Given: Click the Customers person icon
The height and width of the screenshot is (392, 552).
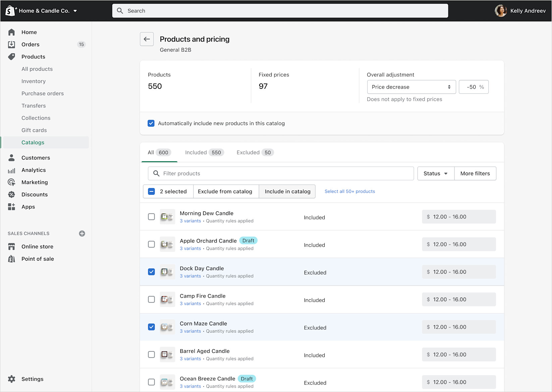Looking at the screenshot, I should point(11,158).
